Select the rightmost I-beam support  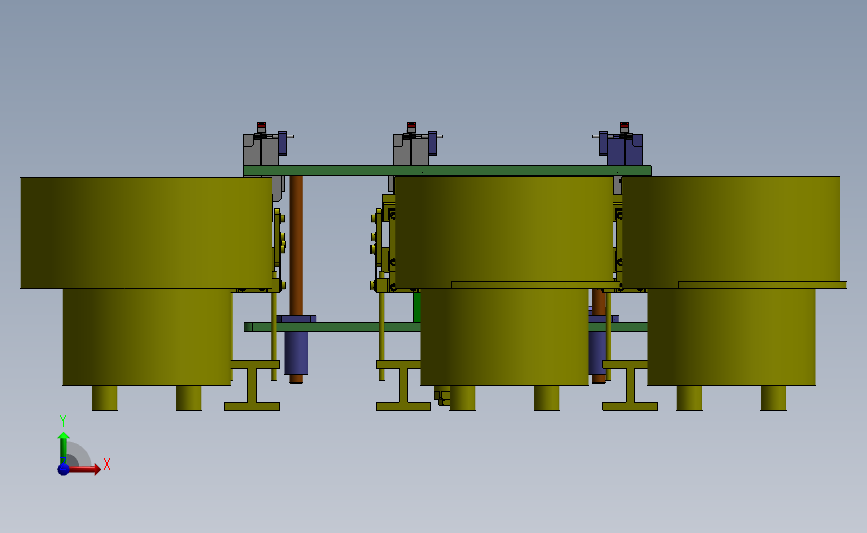630,385
